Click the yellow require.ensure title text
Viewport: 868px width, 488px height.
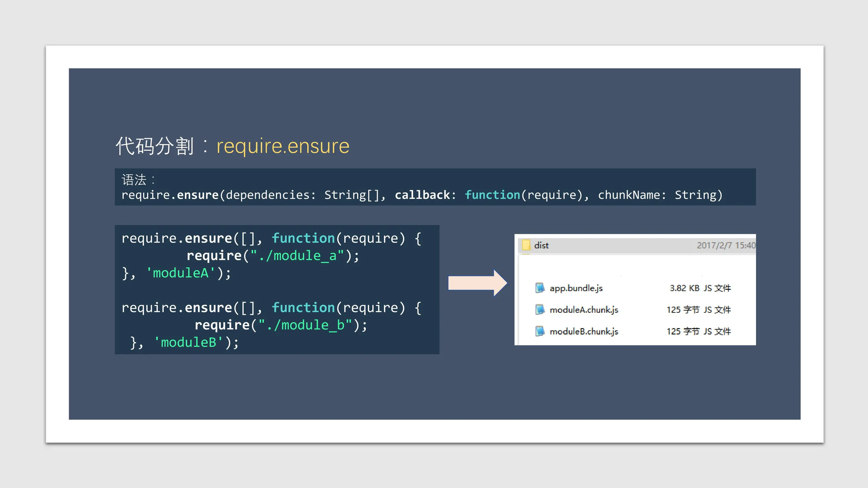point(283,146)
